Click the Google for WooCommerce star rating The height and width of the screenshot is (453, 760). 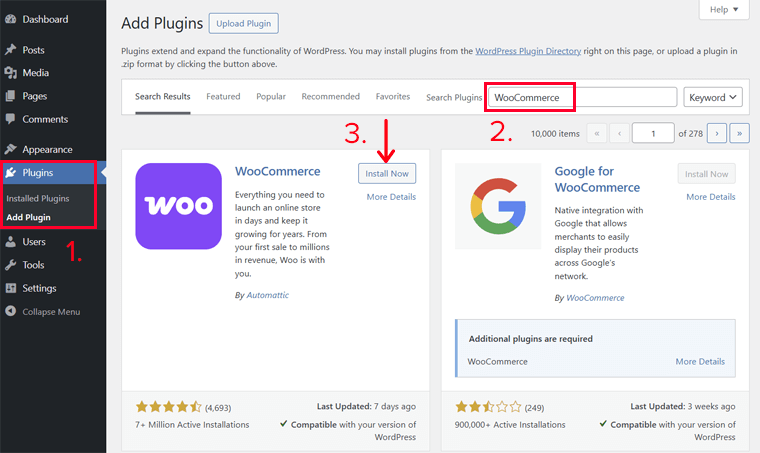pos(488,407)
